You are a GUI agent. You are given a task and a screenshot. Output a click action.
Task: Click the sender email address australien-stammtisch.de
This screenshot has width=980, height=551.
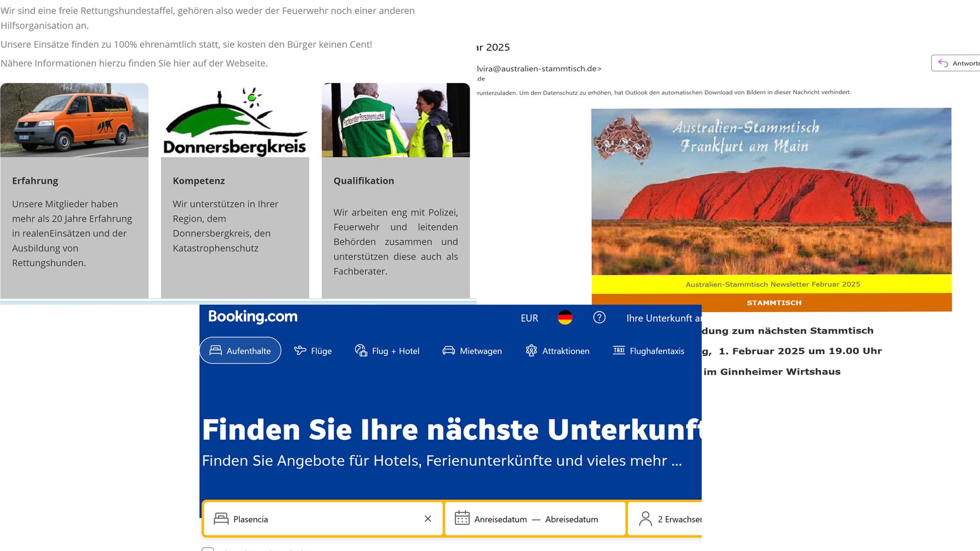[x=539, y=68]
